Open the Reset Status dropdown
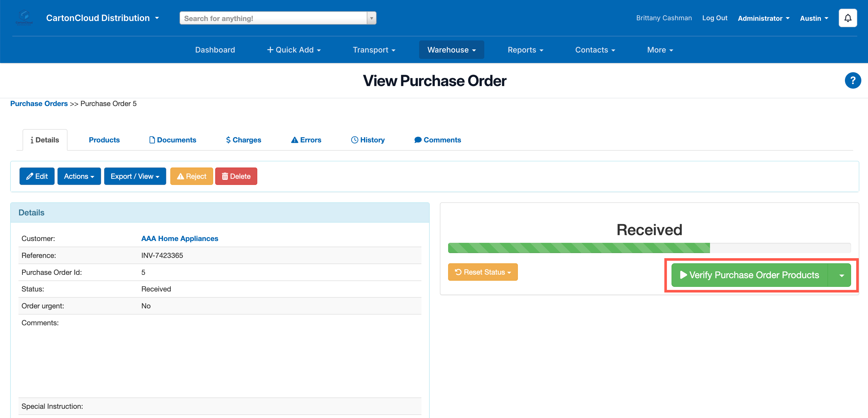This screenshot has height=418, width=868. point(482,272)
